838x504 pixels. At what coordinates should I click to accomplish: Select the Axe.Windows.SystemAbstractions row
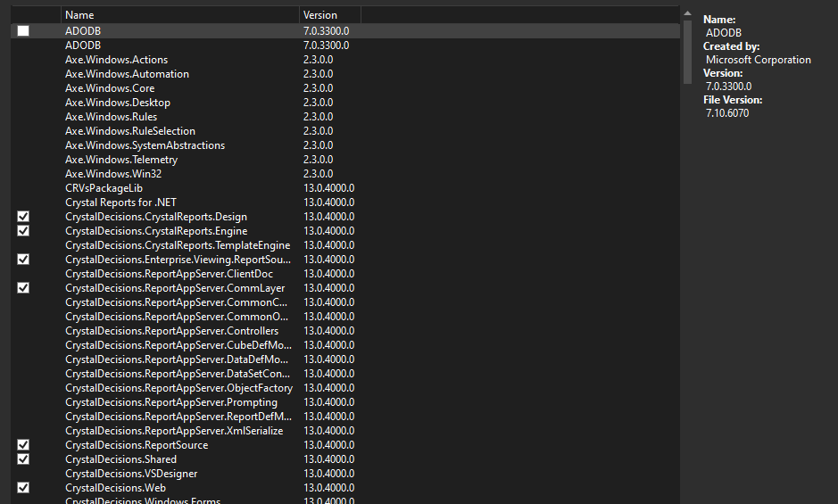point(345,145)
